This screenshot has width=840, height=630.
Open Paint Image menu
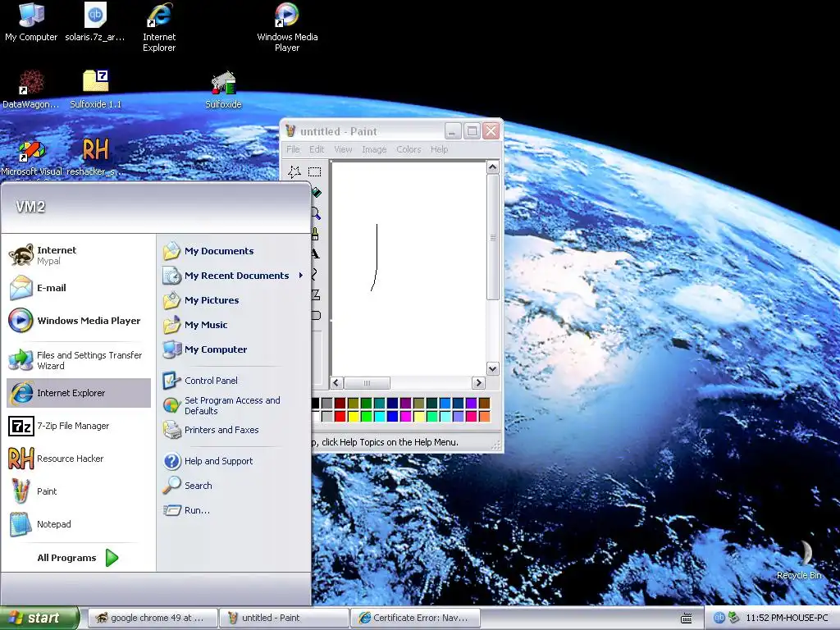(374, 149)
